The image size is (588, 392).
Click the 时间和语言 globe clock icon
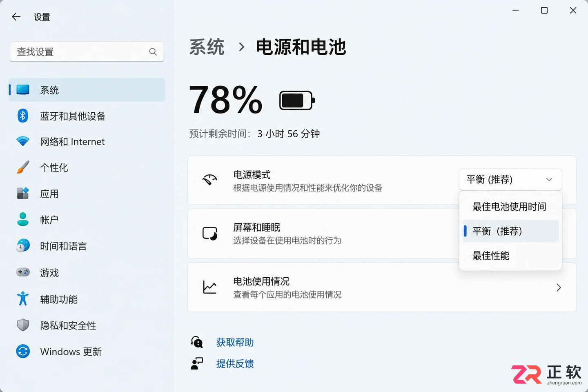(x=23, y=245)
